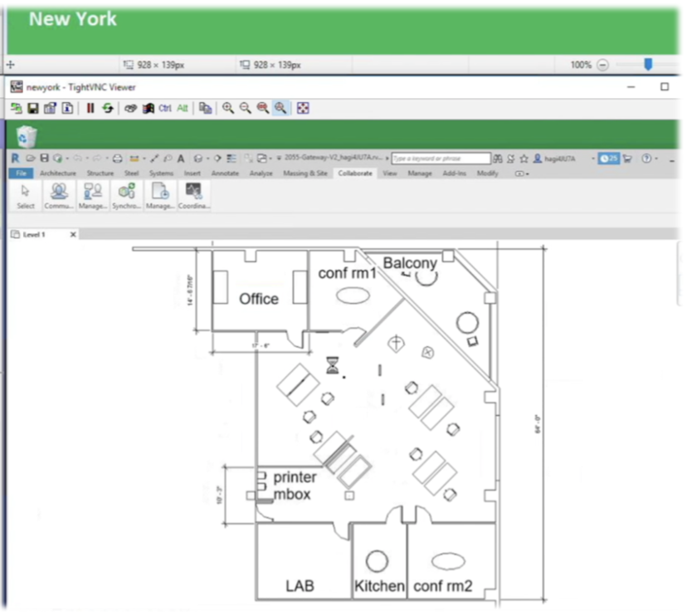The width and height of the screenshot is (687, 616).
Task: Click the Print icon in Revit quick access
Action: point(117,159)
